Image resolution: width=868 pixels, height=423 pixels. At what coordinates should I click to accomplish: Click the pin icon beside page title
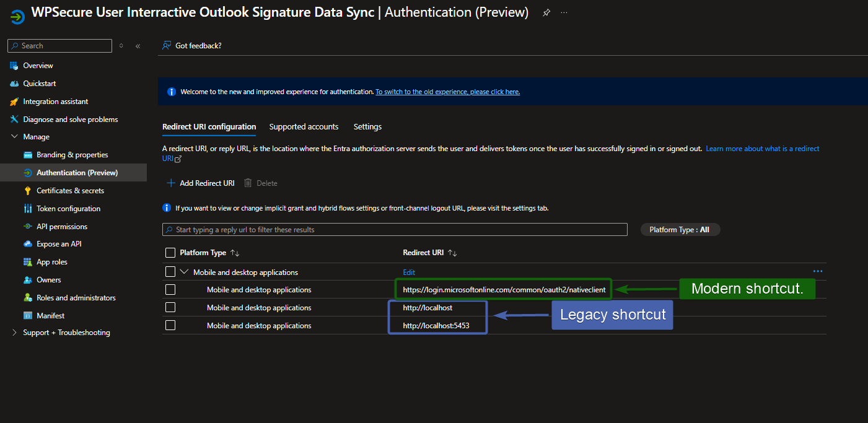[546, 13]
